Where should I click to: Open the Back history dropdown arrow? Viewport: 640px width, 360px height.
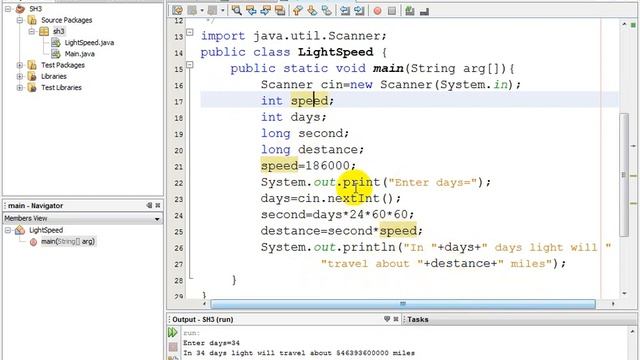(x=202, y=11)
